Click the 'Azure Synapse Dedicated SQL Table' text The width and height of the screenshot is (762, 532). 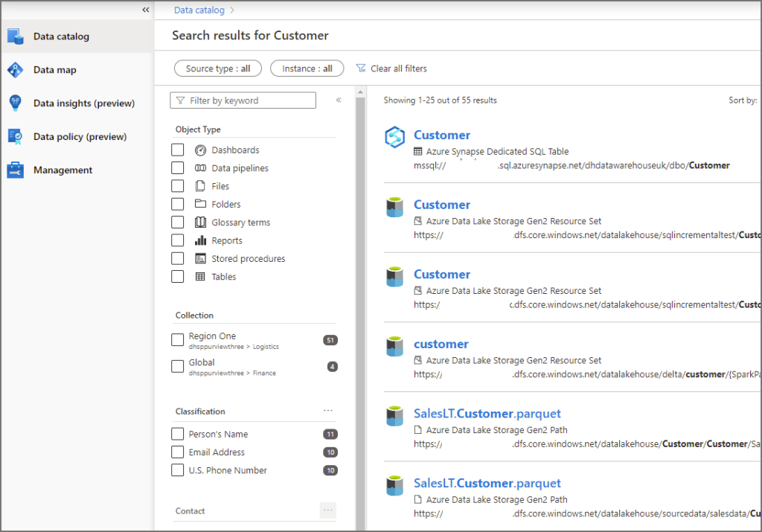(497, 152)
